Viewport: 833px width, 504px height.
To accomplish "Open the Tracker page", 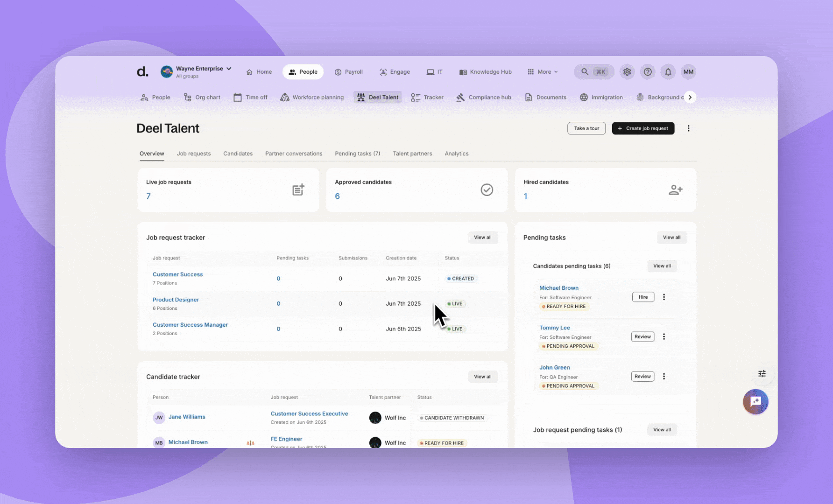I will coord(427,98).
